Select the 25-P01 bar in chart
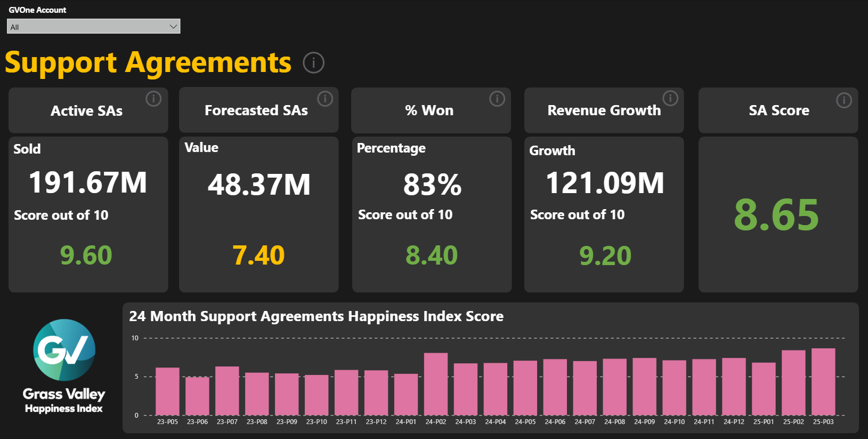This screenshot has height=439, width=868. (764, 389)
